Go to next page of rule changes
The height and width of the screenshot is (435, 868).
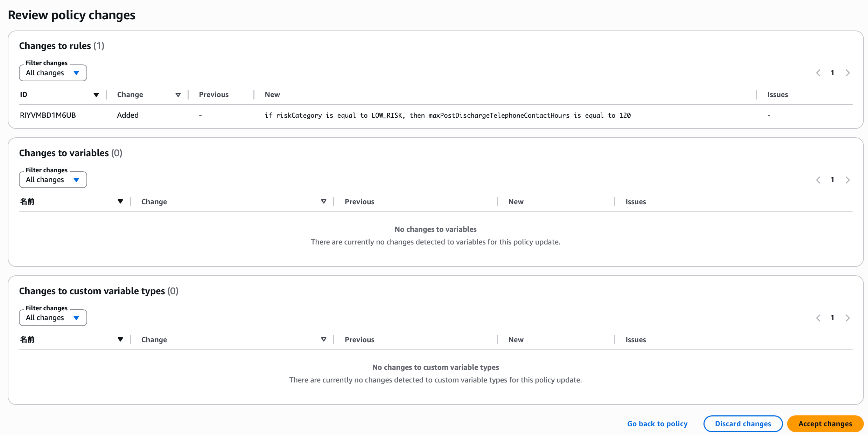point(848,73)
